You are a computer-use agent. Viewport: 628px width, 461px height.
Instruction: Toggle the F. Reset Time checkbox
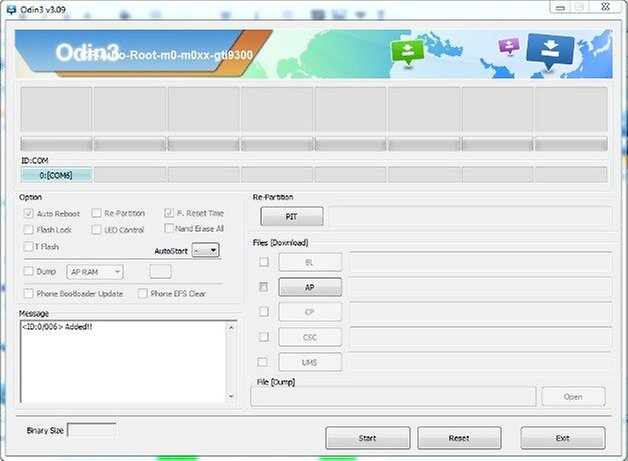(x=169, y=213)
